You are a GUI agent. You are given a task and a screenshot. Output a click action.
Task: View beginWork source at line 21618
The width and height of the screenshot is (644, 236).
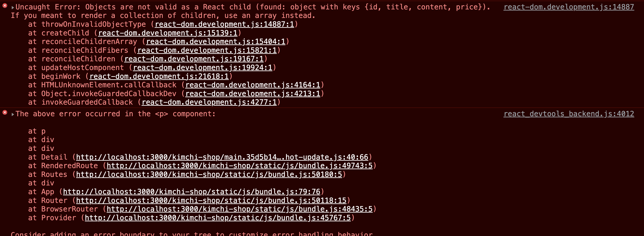point(159,76)
